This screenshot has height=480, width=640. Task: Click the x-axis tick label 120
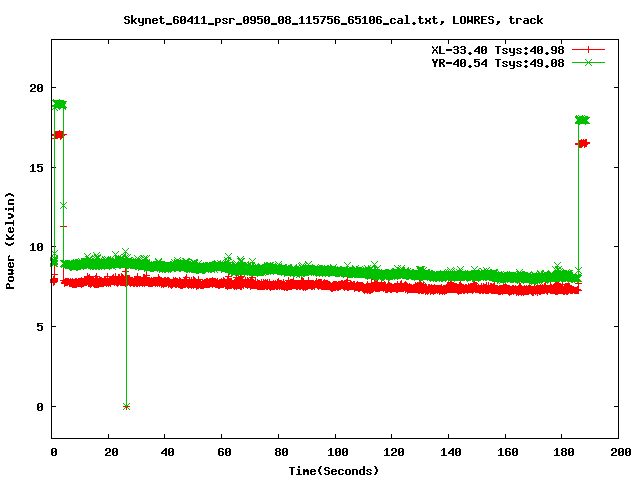click(x=394, y=452)
